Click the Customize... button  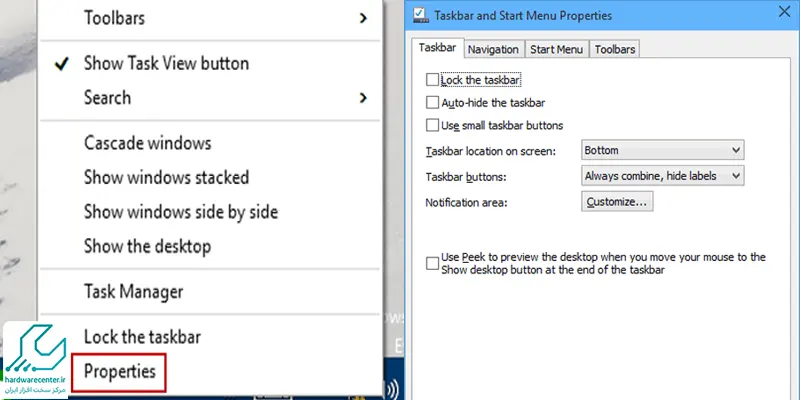coord(617,202)
